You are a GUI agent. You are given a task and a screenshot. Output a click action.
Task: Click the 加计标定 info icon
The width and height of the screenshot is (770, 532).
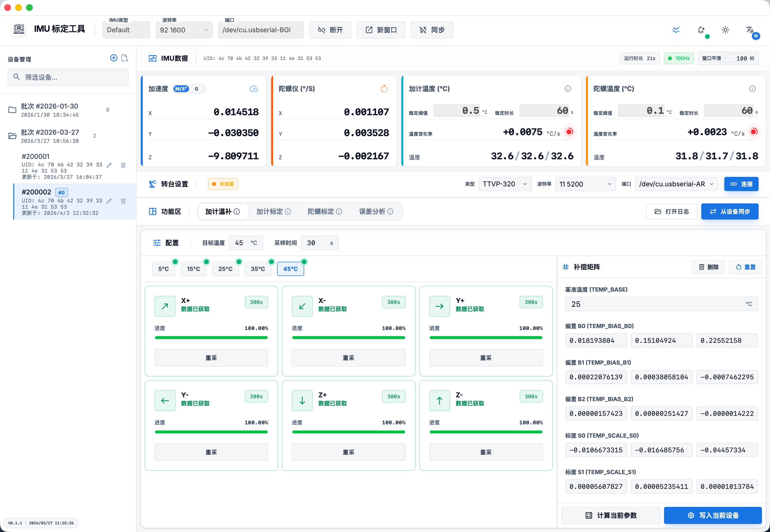point(288,212)
